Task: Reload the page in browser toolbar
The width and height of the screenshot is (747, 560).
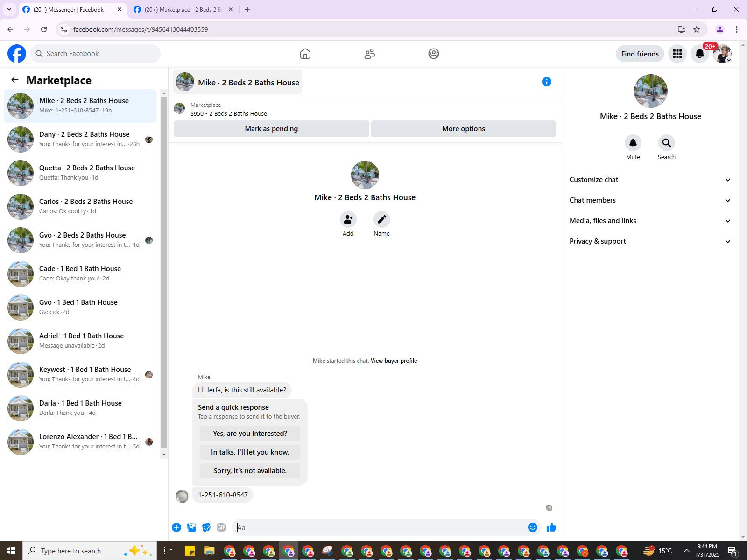Action: pos(44,29)
